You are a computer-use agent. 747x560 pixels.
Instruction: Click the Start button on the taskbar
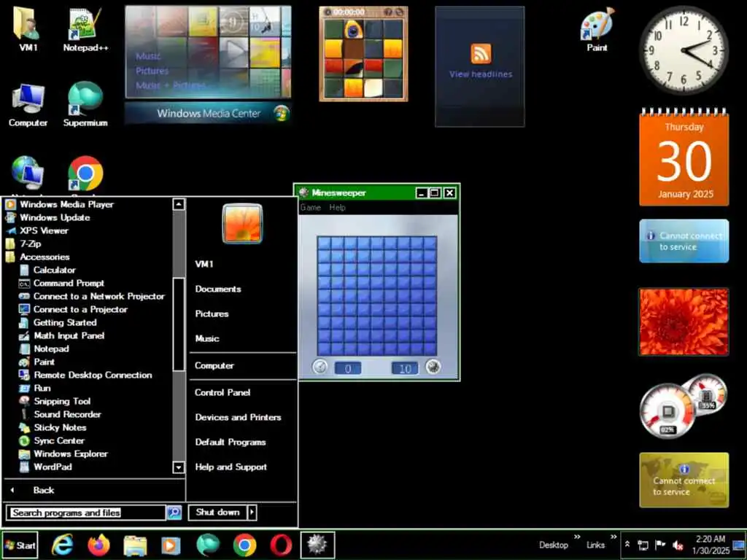click(x=20, y=545)
